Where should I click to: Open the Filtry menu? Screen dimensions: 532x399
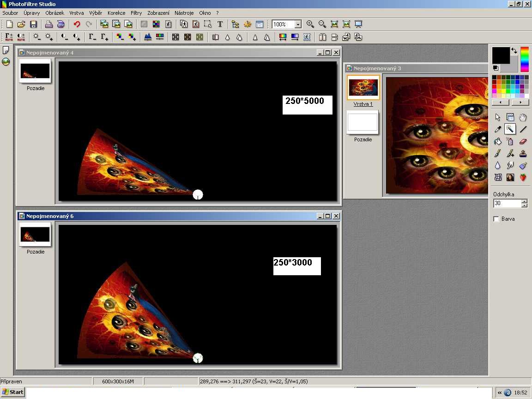[136, 13]
